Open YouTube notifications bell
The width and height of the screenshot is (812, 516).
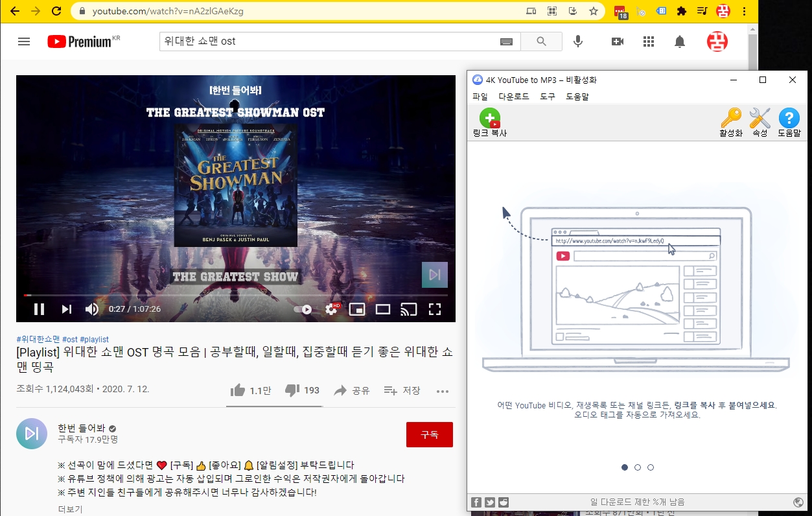680,41
